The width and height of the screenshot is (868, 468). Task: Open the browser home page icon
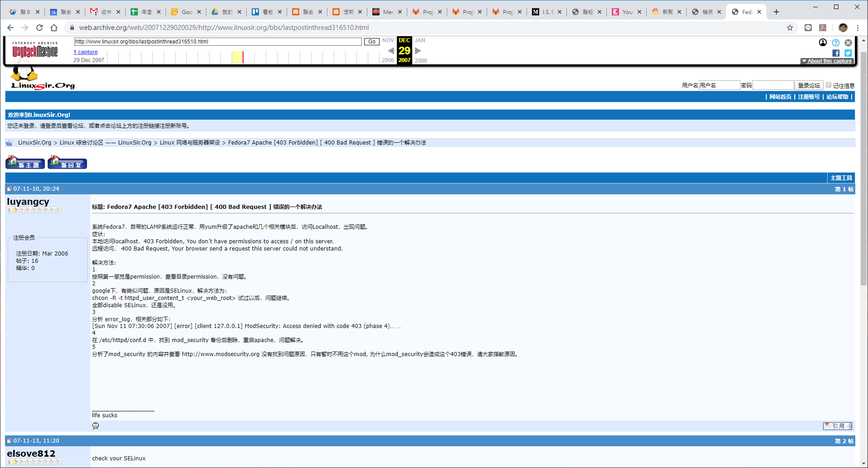coord(54,28)
